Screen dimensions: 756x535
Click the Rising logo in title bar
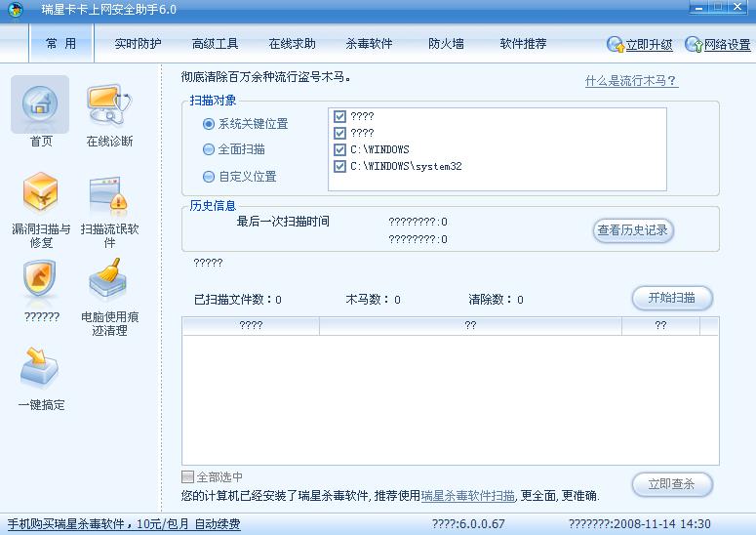[x=16, y=10]
